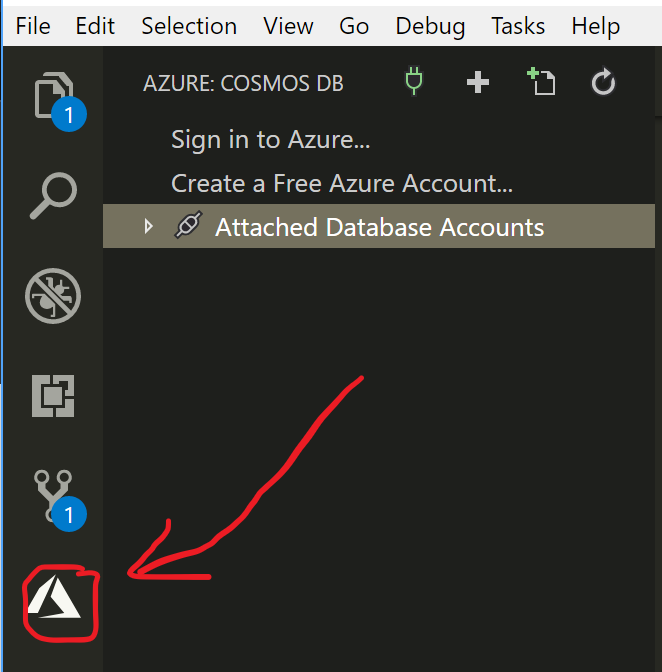Open the Go menu
The height and width of the screenshot is (672, 662).
354,26
